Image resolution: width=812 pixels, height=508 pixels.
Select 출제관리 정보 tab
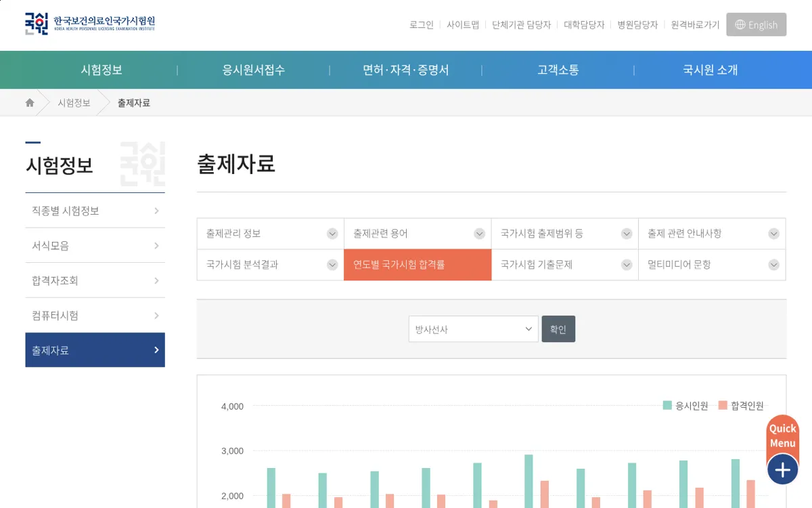tap(271, 234)
